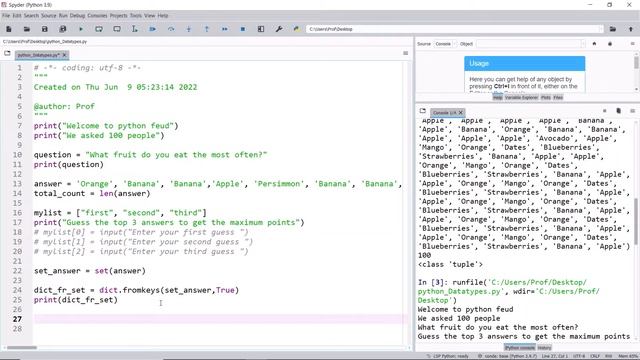Image resolution: width=640 pixels, height=360 pixels.
Task: Open editor pane options hamburger menu
Action: (x=405, y=53)
